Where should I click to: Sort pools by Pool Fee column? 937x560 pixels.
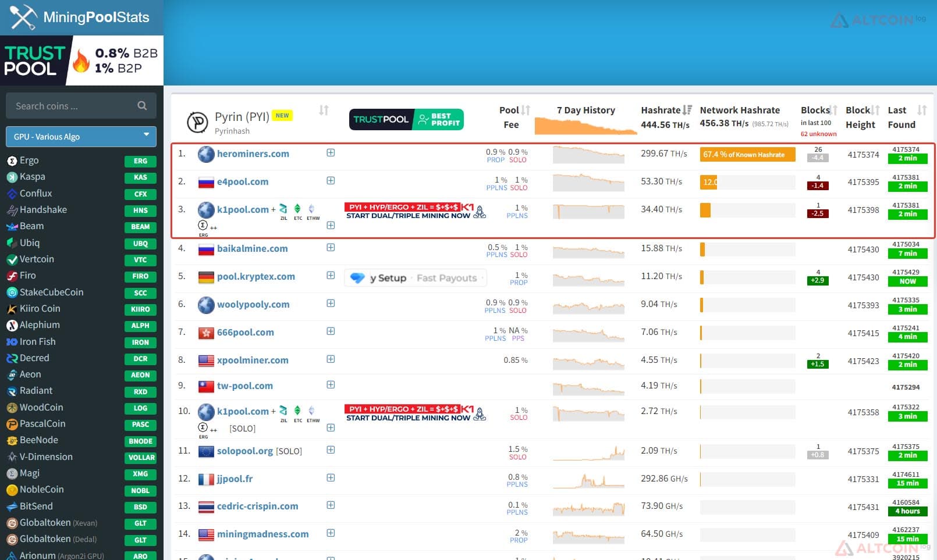pos(526,110)
